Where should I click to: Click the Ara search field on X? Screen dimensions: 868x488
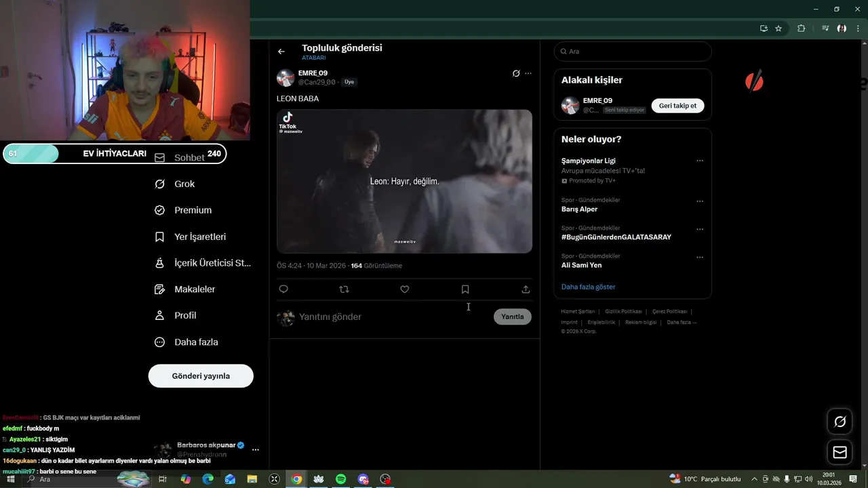[x=633, y=52]
